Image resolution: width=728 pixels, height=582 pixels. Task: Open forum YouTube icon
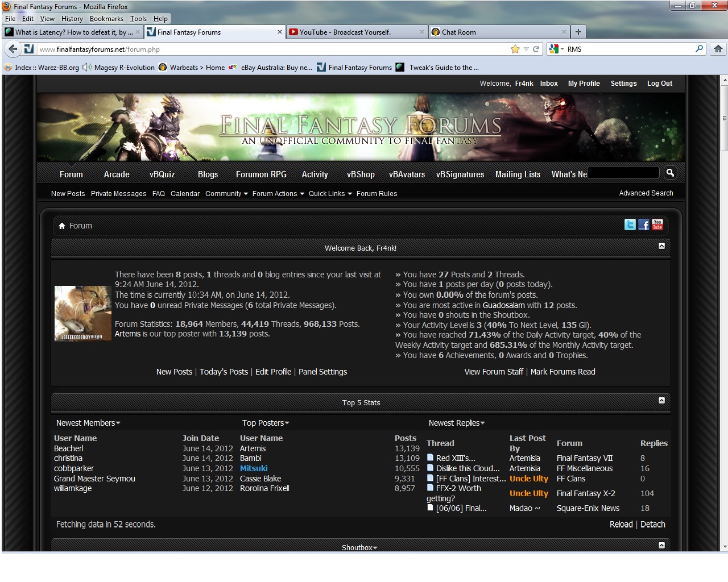tap(657, 225)
